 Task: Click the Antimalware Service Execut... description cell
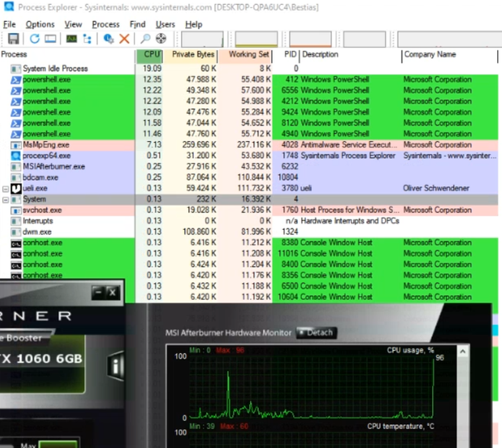(349, 144)
